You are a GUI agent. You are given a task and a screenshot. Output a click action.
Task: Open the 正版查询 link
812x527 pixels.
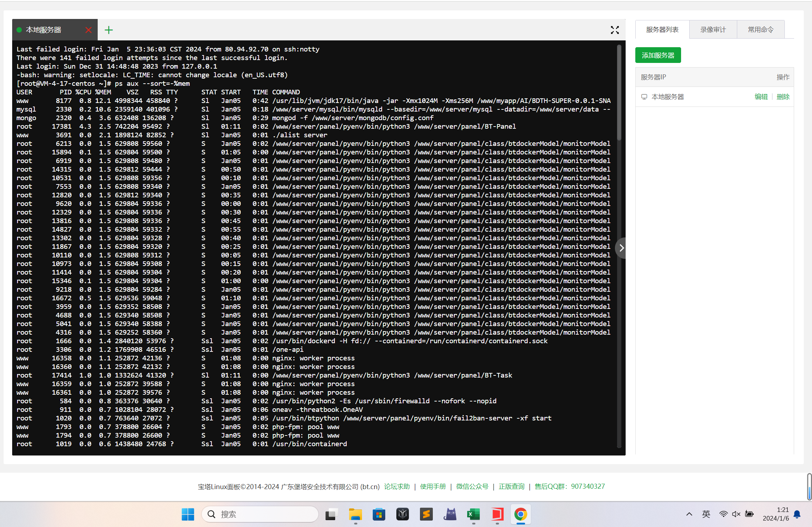[x=512, y=487]
